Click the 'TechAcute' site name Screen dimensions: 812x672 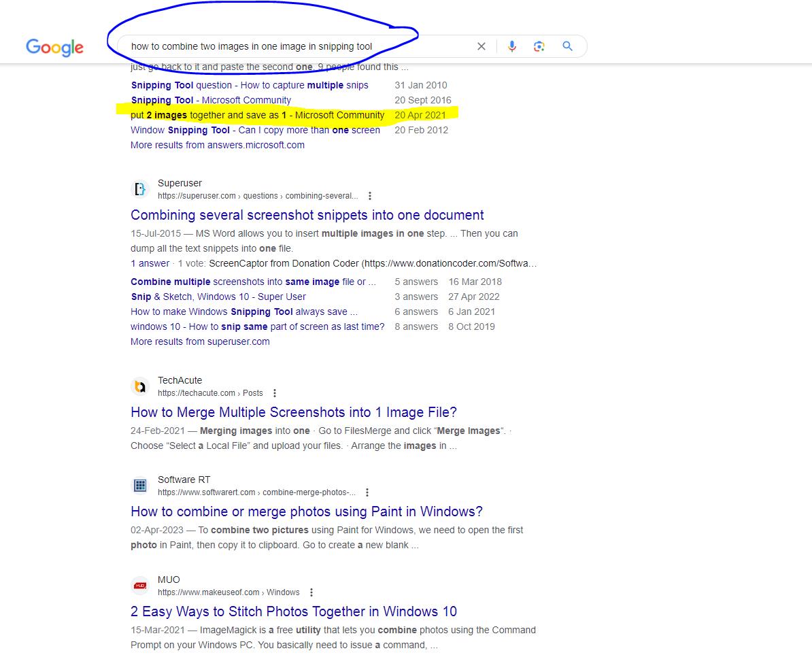click(180, 380)
